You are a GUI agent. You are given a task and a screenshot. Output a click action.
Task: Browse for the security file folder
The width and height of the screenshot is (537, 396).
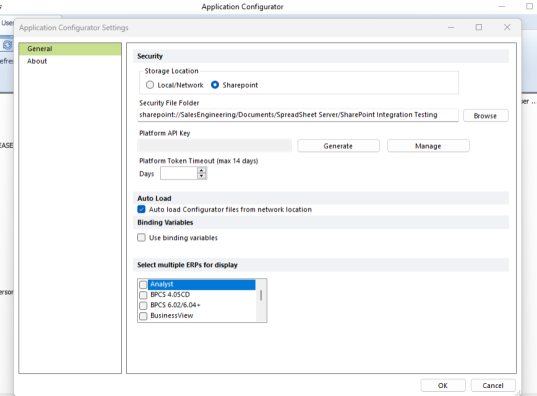(x=486, y=116)
